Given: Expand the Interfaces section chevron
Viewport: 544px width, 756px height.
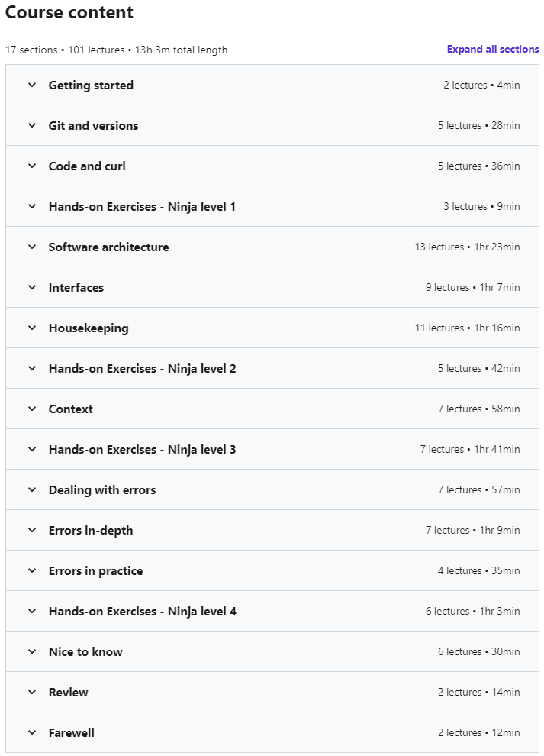Looking at the screenshot, I should coord(32,287).
